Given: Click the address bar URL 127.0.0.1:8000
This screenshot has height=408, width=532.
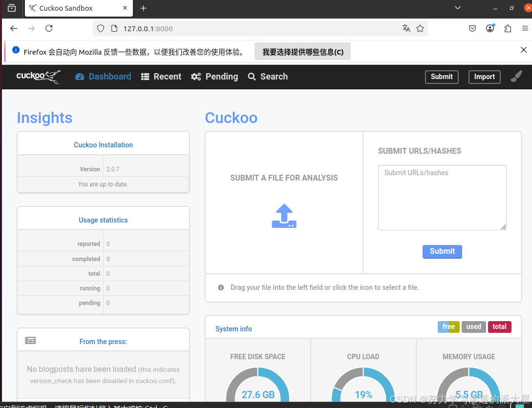Looking at the screenshot, I should tap(148, 29).
